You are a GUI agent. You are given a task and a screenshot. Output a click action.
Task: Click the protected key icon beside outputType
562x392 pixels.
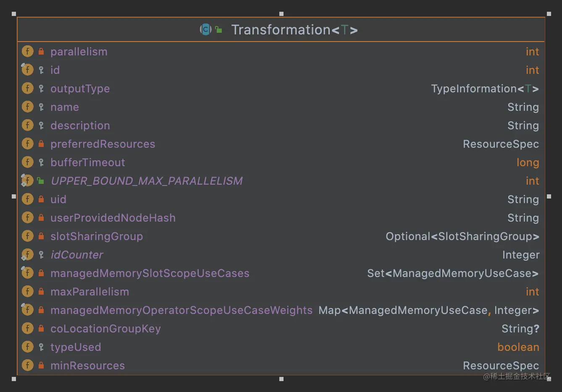pyautogui.click(x=41, y=89)
